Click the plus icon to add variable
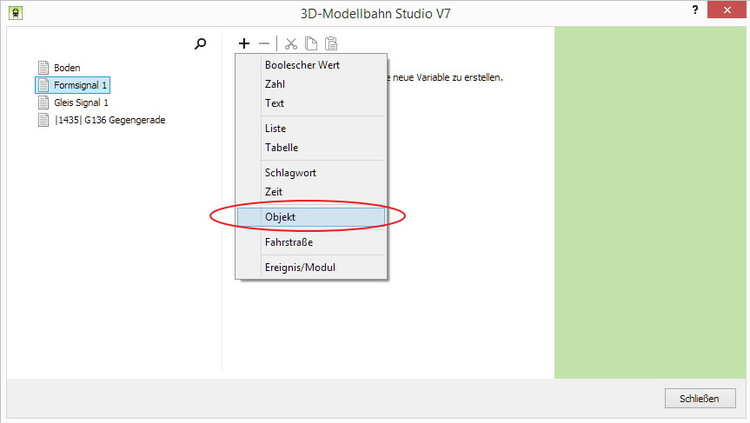The width and height of the screenshot is (750, 423). (x=244, y=44)
